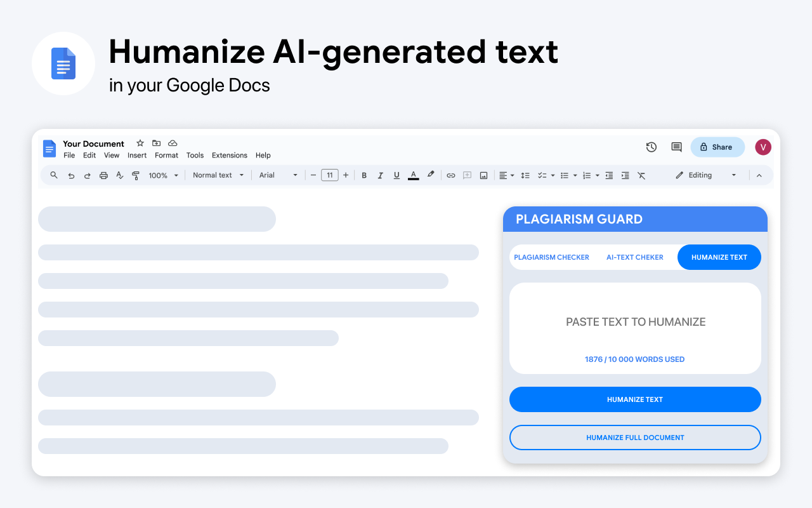Print the document
This screenshot has height=508, width=812.
point(103,176)
